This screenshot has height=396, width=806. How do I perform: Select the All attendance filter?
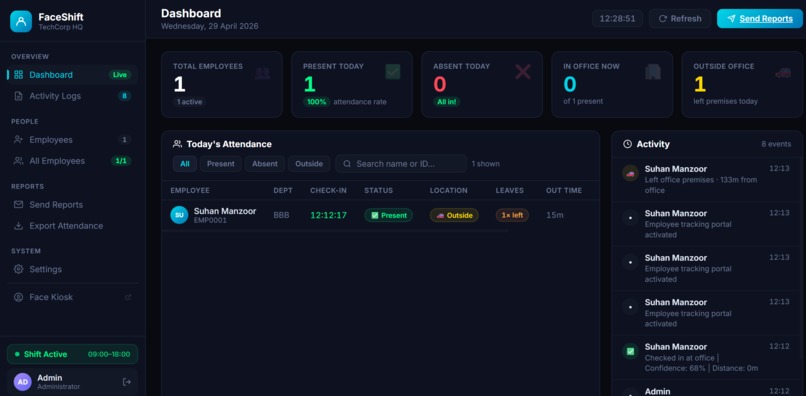coord(185,164)
